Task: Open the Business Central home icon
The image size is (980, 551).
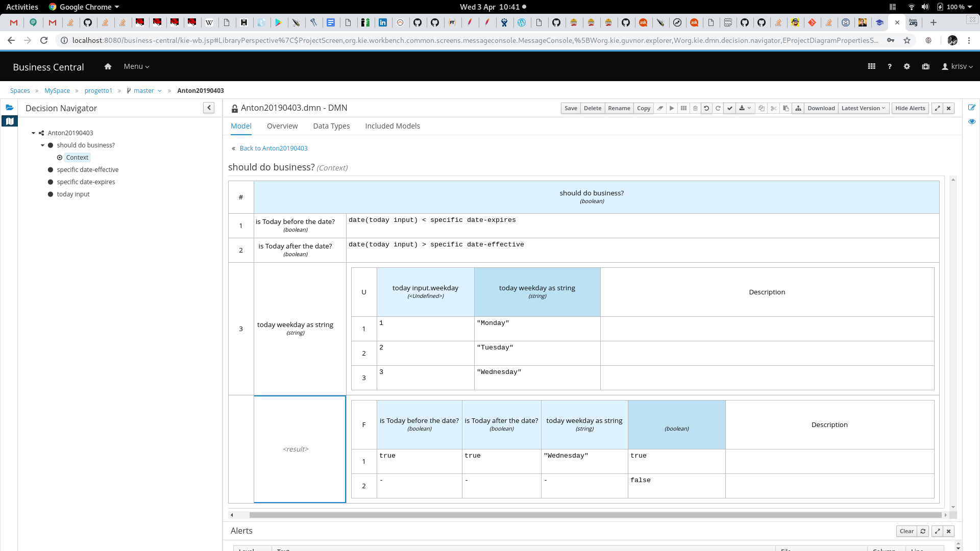Action: 108,66
